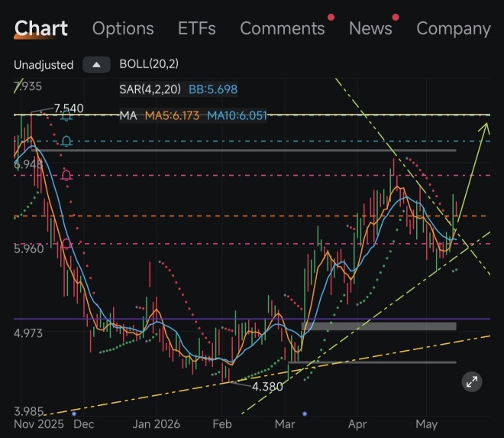
Task: Open fullscreen chart expand icon
Action: 471,382
